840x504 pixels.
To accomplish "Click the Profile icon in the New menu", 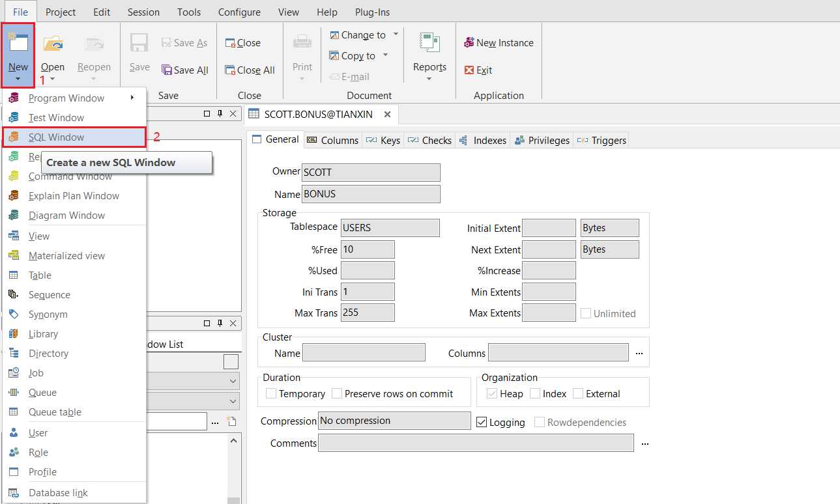I will pos(14,472).
